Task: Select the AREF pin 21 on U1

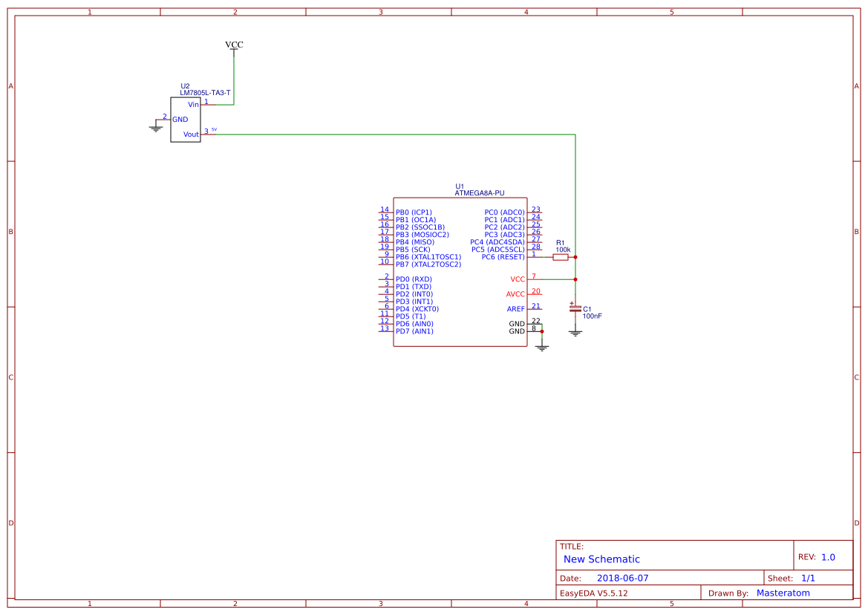Action: pyautogui.click(x=535, y=309)
